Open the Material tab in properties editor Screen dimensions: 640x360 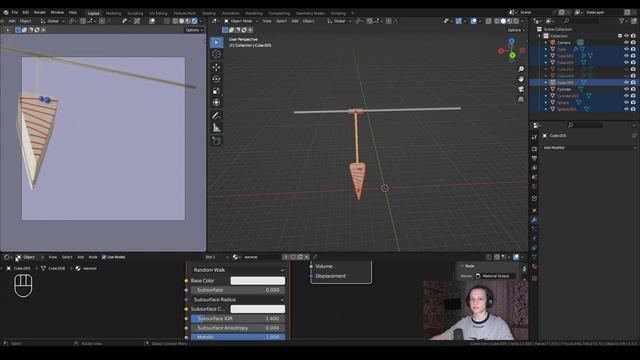[534, 267]
